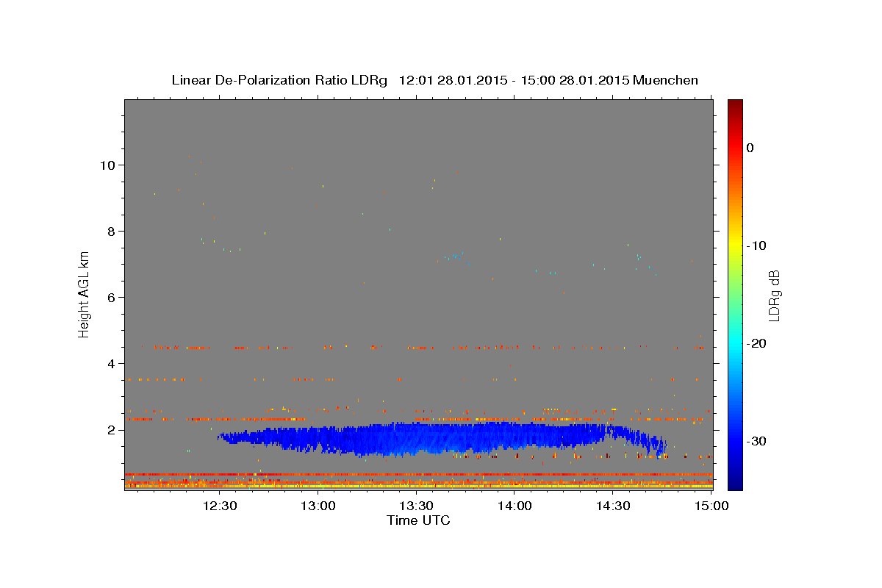Click the height tick label 2

click(112, 429)
